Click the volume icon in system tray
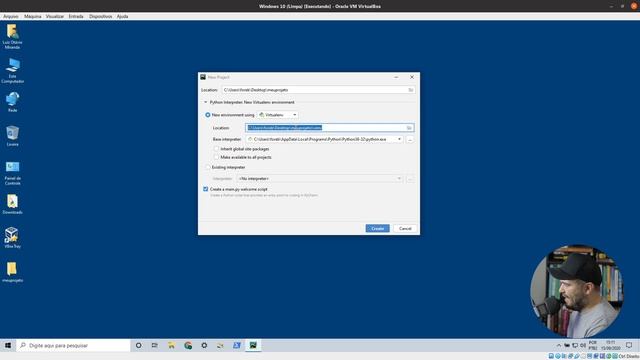 (x=583, y=345)
